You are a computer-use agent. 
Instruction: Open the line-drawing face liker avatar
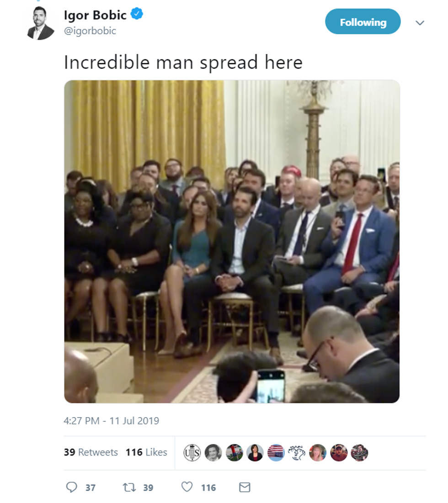pos(297,453)
